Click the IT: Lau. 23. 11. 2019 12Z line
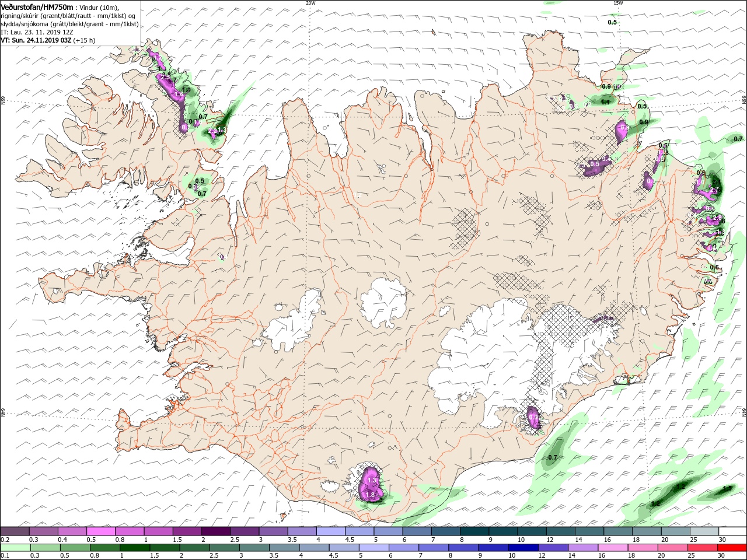The height and width of the screenshot is (560, 747). pyautogui.click(x=37, y=32)
